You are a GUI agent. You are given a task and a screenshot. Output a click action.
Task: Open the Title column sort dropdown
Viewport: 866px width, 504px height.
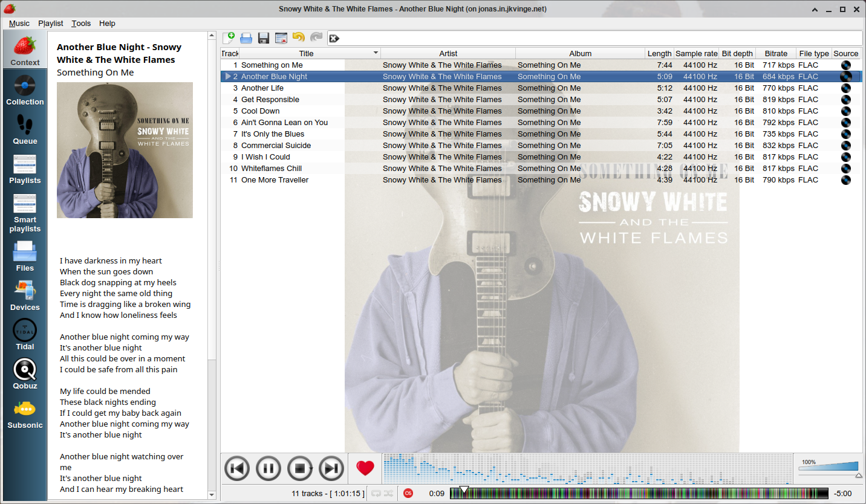(x=376, y=53)
